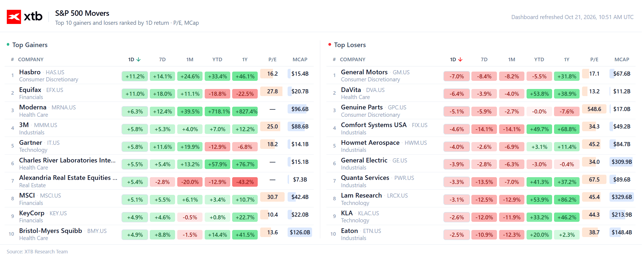Click Howmet Aerospace name
The height and width of the screenshot is (255, 644).
tap(370, 143)
